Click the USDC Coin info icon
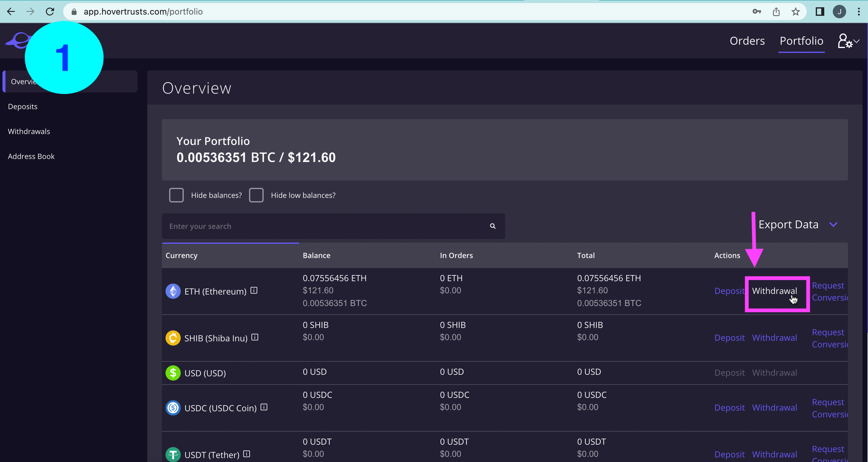Viewport: 868px width, 462px height. click(264, 407)
